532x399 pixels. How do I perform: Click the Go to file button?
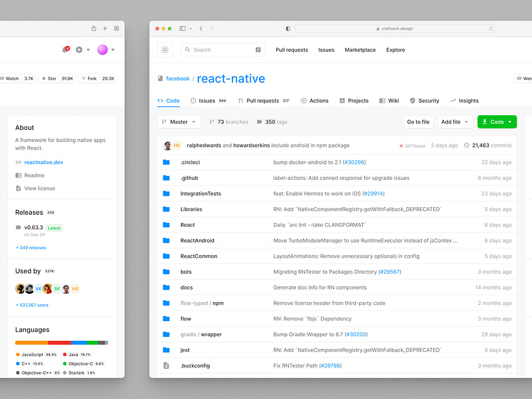click(x=418, y=122)
